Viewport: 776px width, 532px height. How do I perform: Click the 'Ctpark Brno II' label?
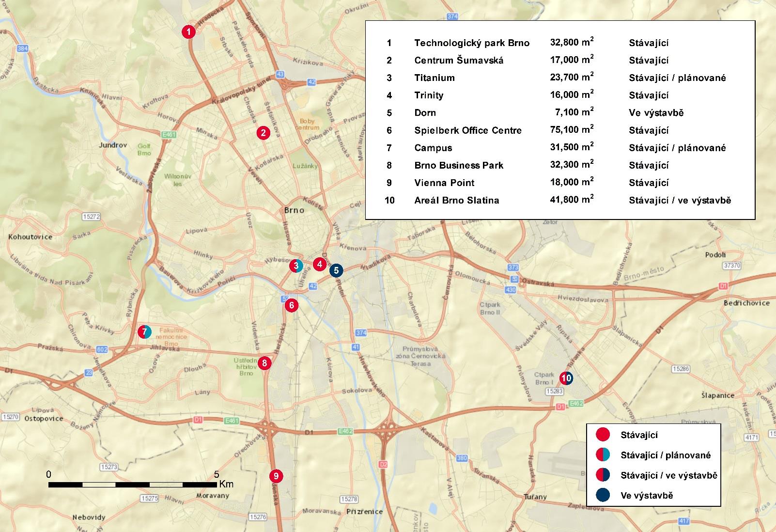click(x=490, y=308)
